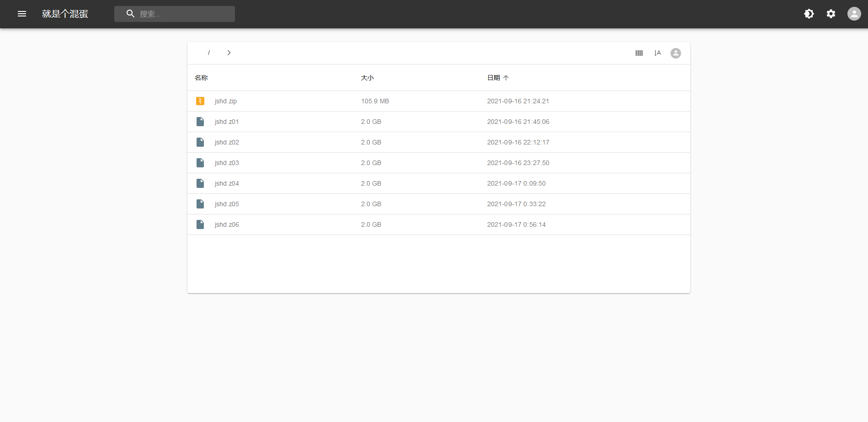Screen dimensions: 868x422
Task: Focus the search input field
Action: (183, 14)
